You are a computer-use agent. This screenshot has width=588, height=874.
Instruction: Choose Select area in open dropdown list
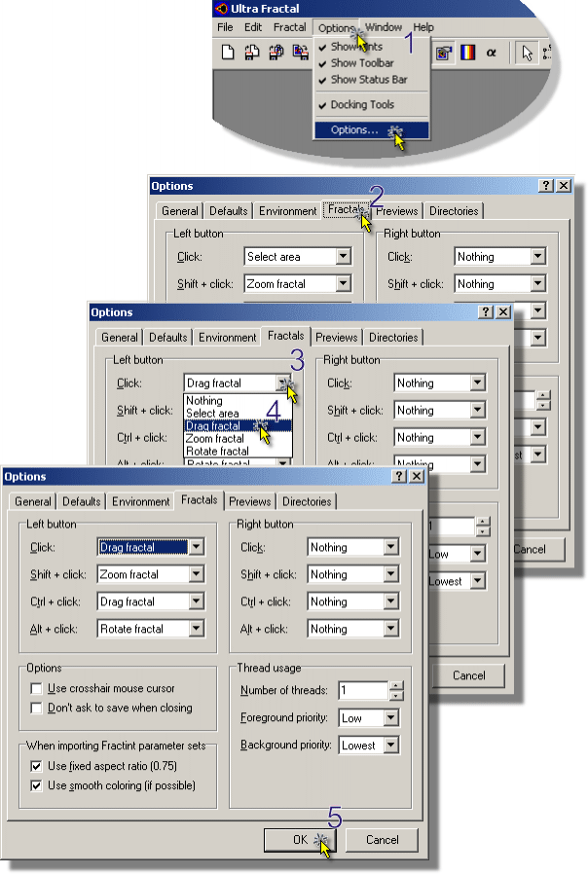click(x=238, y=414)
